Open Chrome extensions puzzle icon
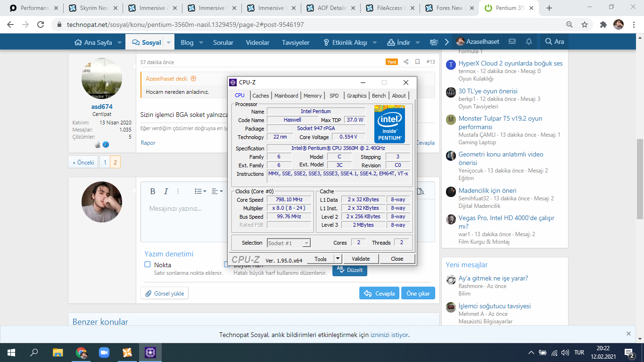 pyautogui.click(x=603, y=25)
